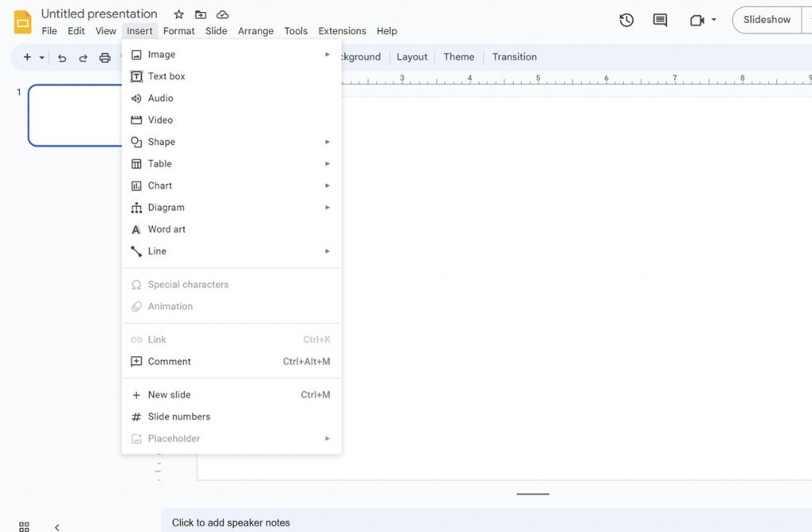Select the Audio speaker icon entry
Viewport: 812px width, 532px height.
136,98
